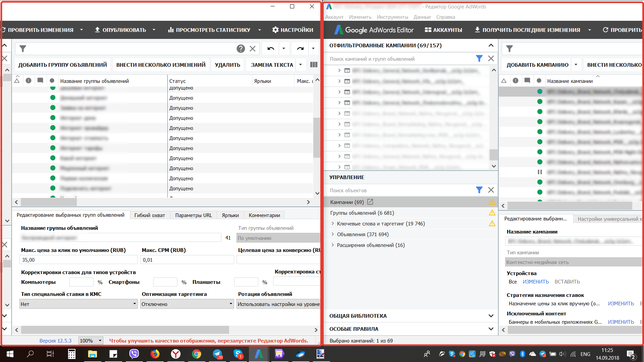Expand Особые правила section
This screenshot has width=644, height=362.
point(491,329)
